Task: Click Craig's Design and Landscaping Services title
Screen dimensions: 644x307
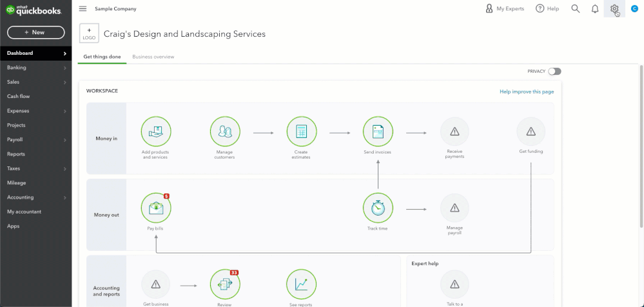Action: click(184, 34)
